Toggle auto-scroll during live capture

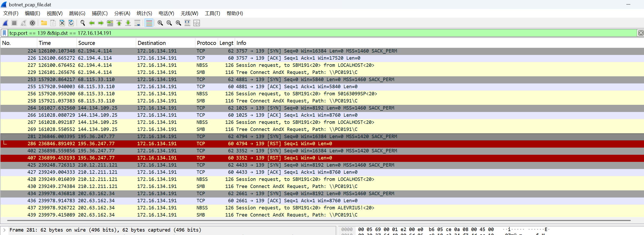pyautogui.click(x=137, y=23)
